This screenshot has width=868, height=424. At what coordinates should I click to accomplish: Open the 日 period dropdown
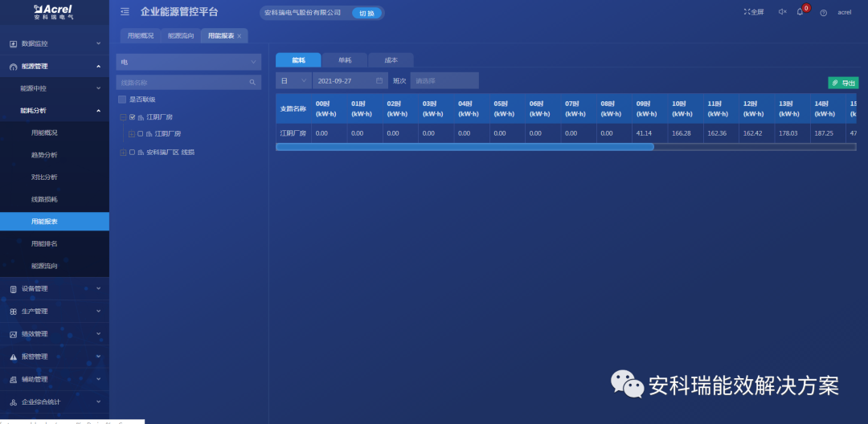[294, 81]
